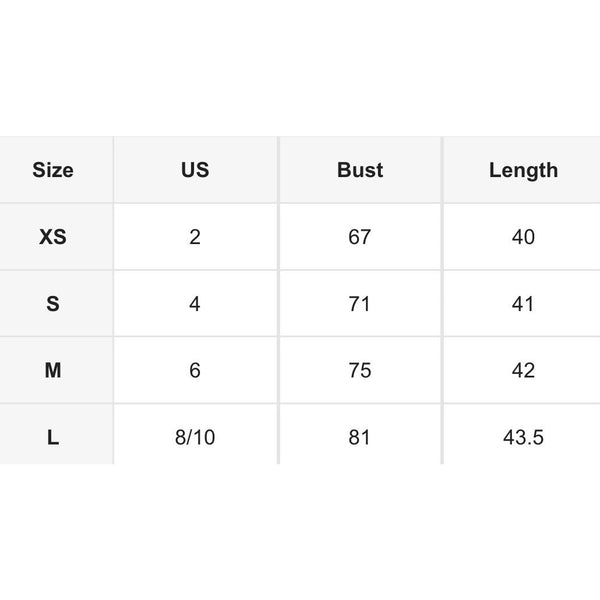This screenshot has width=600, height=600.
Task: Select the Length column header
Action: point(523,170)
